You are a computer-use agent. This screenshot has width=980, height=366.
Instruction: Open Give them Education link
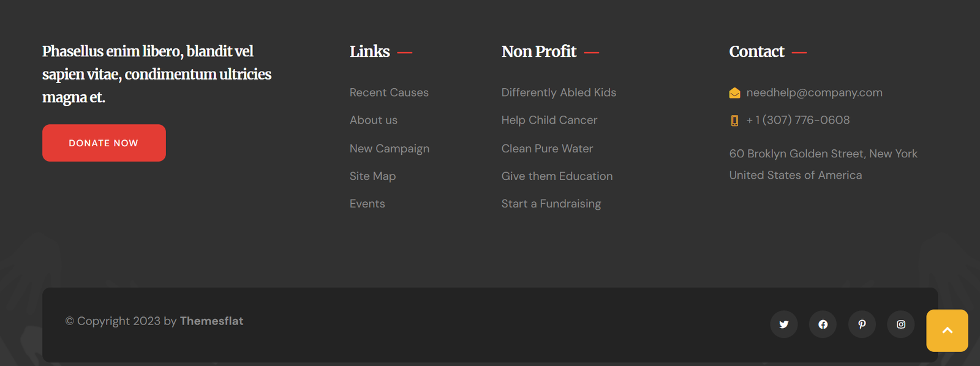tap(557, 176)
